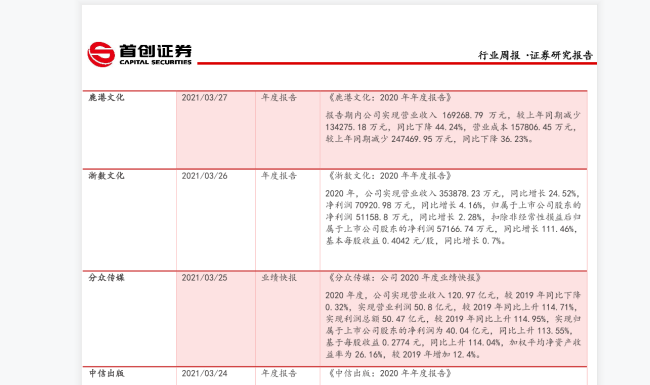Click 鹿港文化 summary paragraph with 169268.79 万元

(x=453, y=127)
